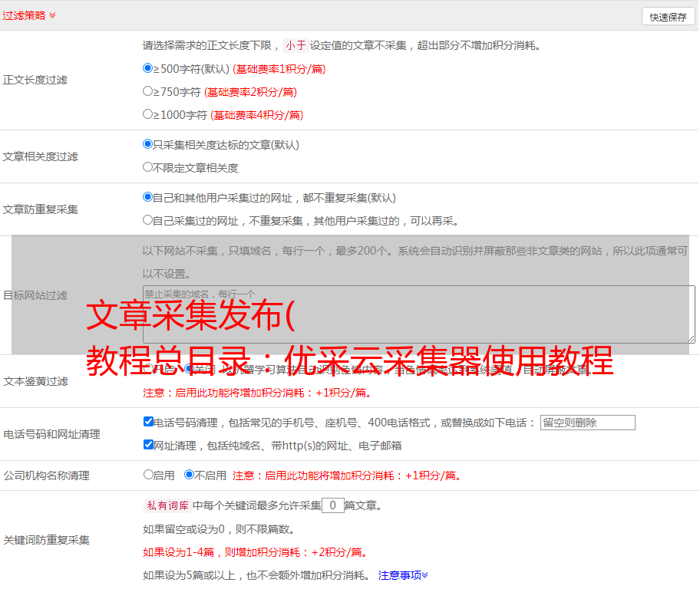Select ≥750字符 length option
The image size is (700, 589).
148,91
